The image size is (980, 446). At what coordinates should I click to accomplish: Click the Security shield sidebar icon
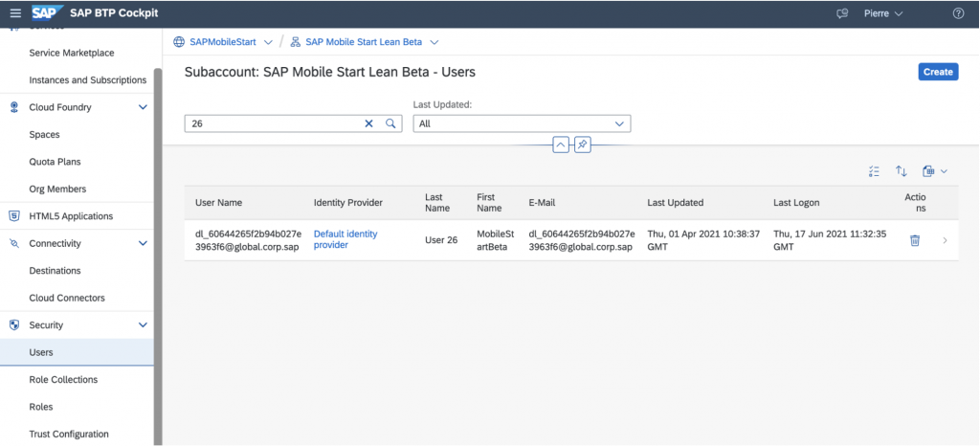coord(14,324)
